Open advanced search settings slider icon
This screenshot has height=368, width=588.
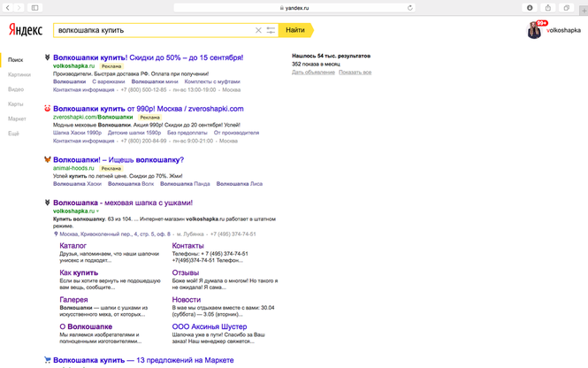click(x=271, y=30)
